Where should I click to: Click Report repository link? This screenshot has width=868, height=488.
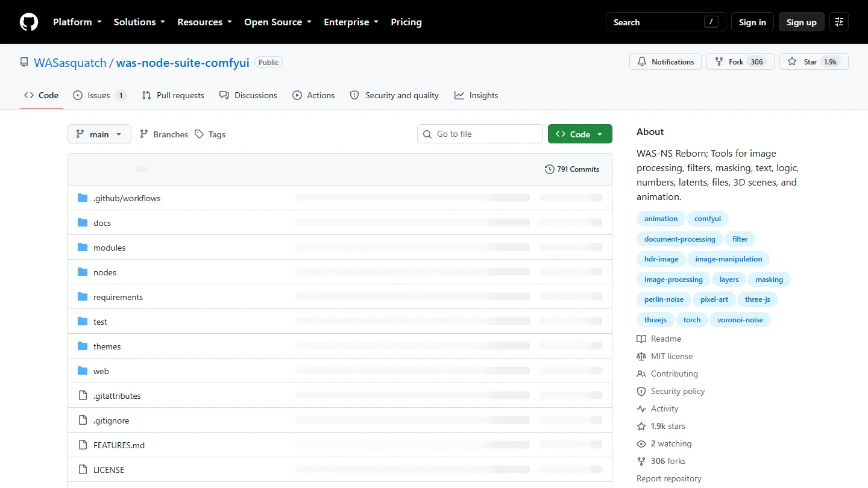tap(669, 479)
